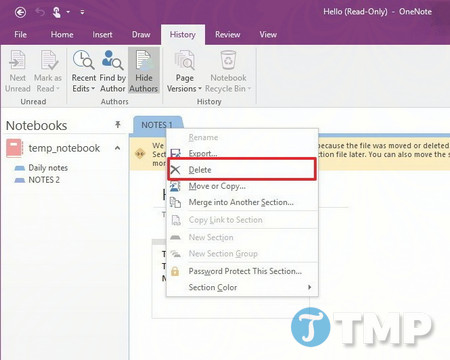Image resolution: width=450 pixels, height=360 pixels.
Task: Switch to the Review tab
Action: point(228,35)
